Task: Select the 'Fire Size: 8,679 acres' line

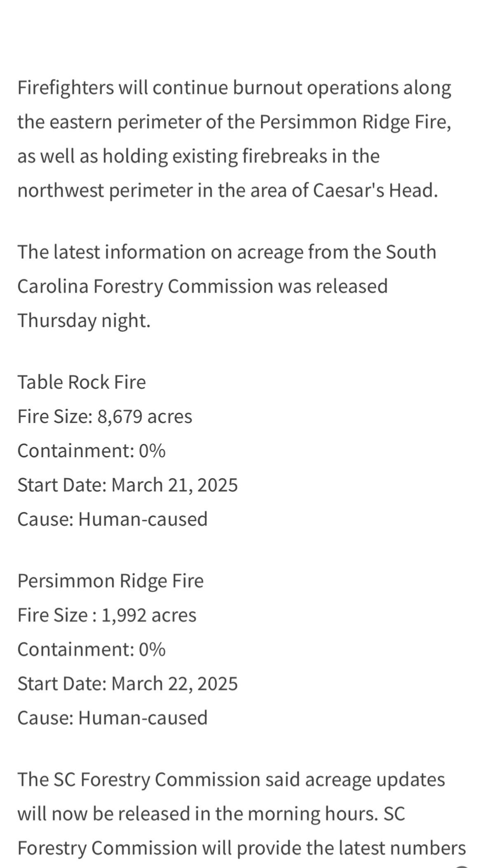Action: coord(105,417)
